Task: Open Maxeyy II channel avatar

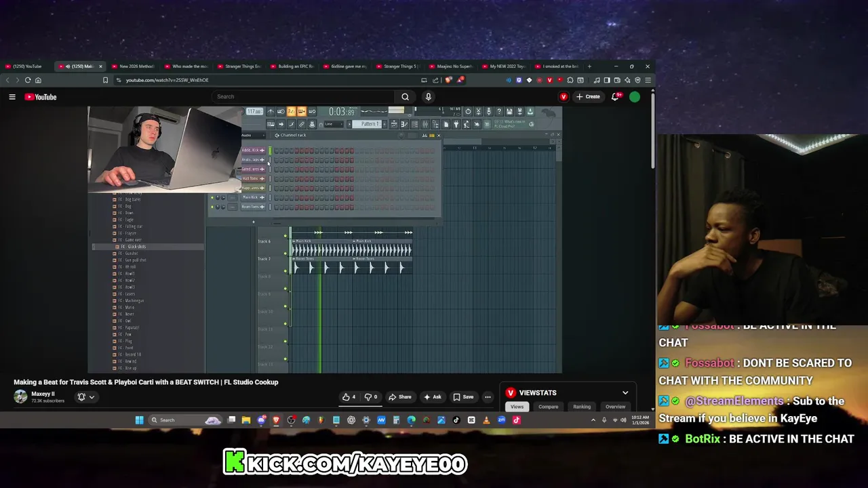Action: pos(20,397)
